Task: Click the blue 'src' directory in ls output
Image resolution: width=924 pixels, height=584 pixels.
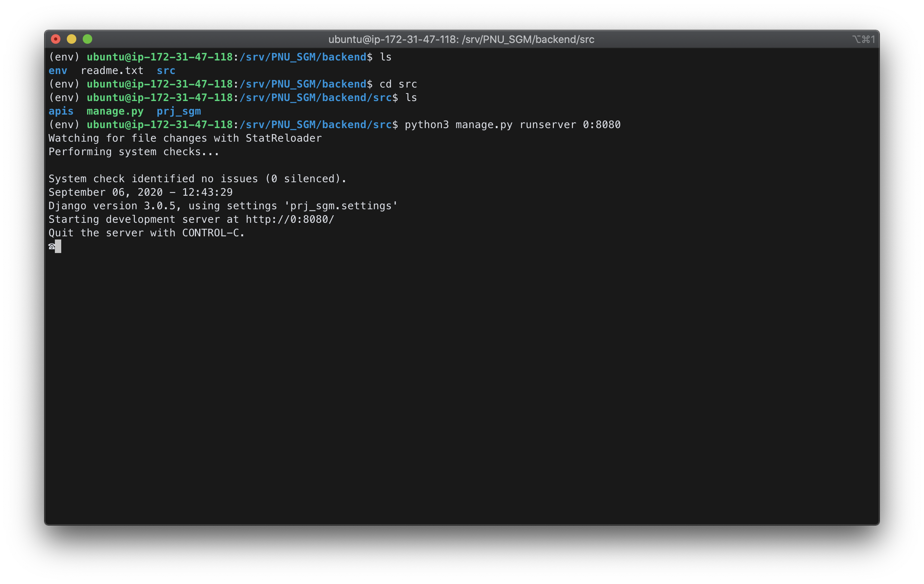Action: 166,70
